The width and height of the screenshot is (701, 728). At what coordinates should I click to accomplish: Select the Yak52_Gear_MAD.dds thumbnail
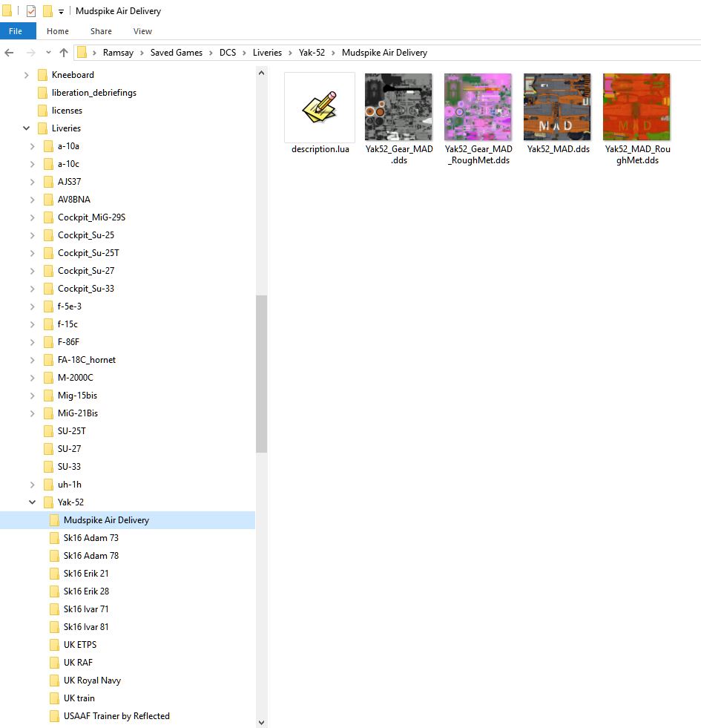[x=398, y=107]
